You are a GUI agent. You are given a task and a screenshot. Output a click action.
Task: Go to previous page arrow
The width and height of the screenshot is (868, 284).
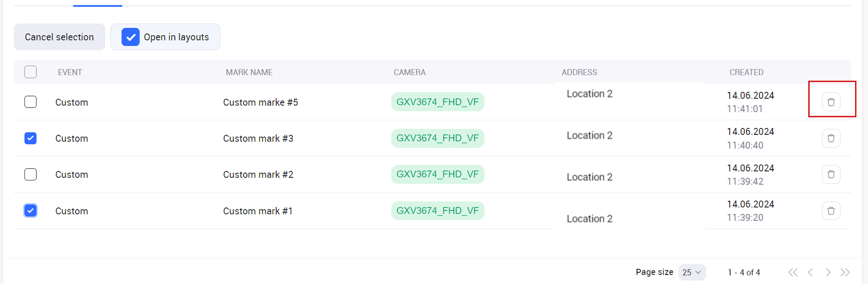(810, 272)
